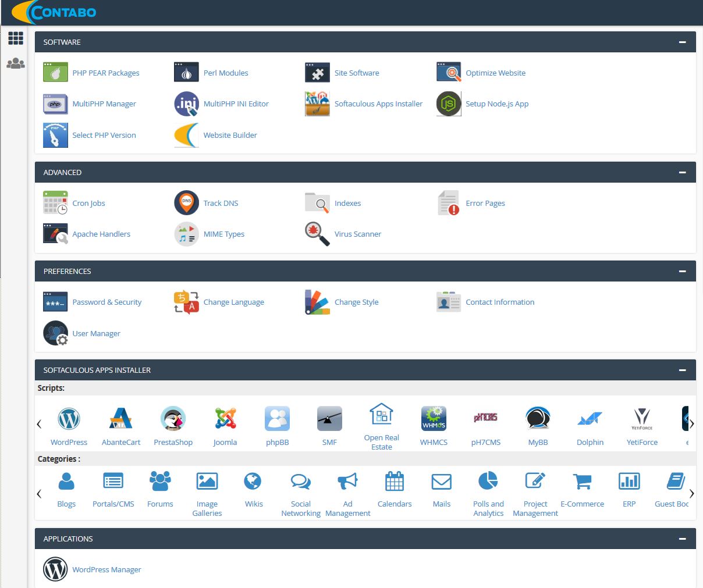Select the AbanteCart script icon
This screenshot has width=703, height=588.
point(121,419)
